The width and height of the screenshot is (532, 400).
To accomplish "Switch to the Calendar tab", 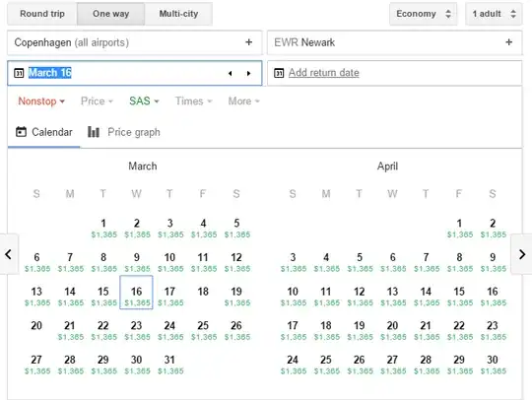I will pos(44,132).
